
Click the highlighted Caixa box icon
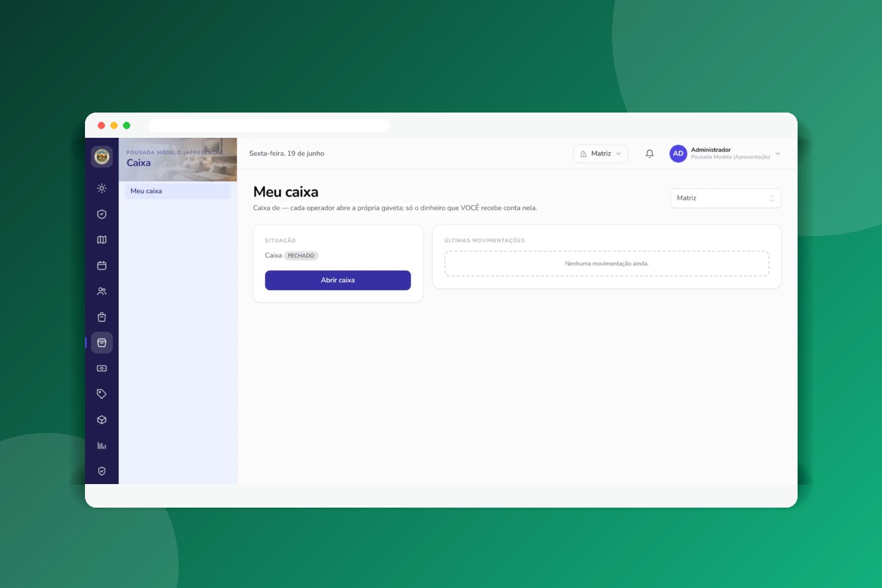pyautogui.click(x=102, y=343)
